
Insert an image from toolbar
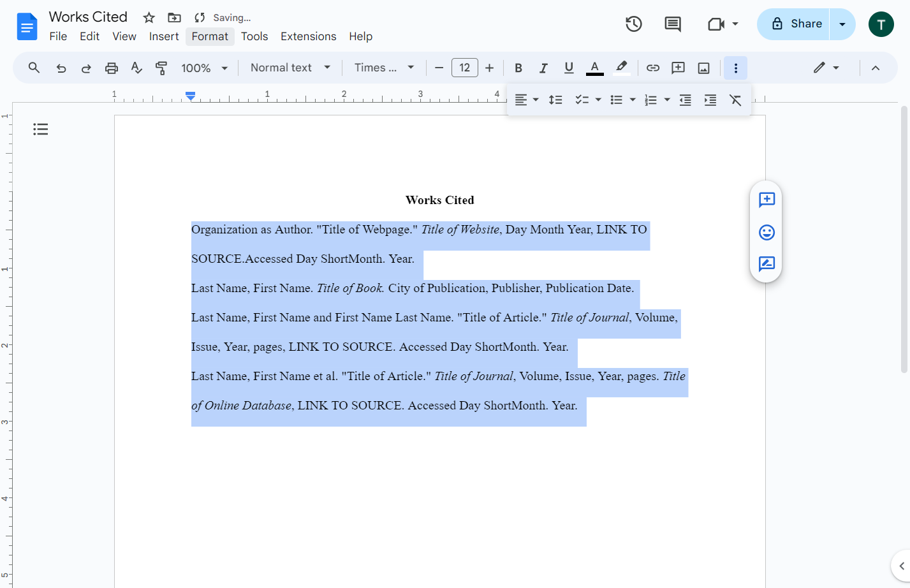tap(704, 68)
